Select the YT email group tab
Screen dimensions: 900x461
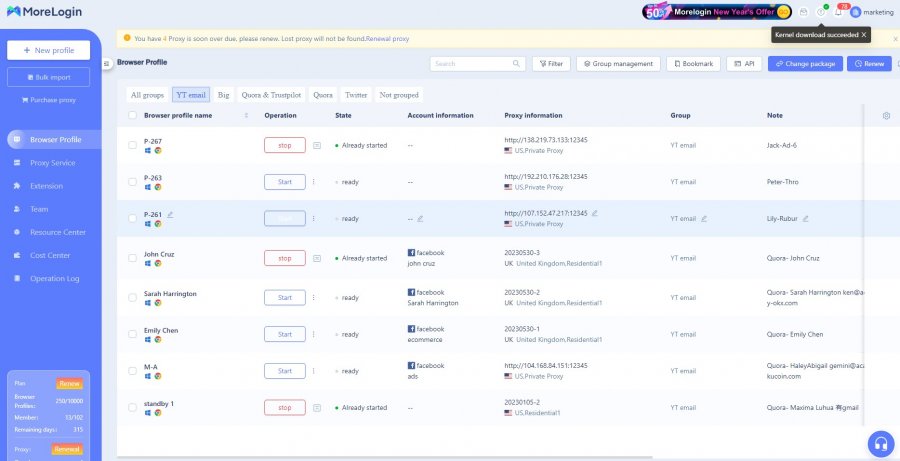pyautogui.click(x=191, y=95)
